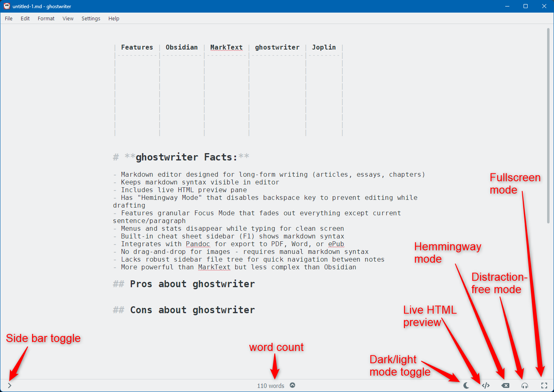
Task: Minimize the ghostwriter window
Action: pyautogui.click(x=507, y=6)
